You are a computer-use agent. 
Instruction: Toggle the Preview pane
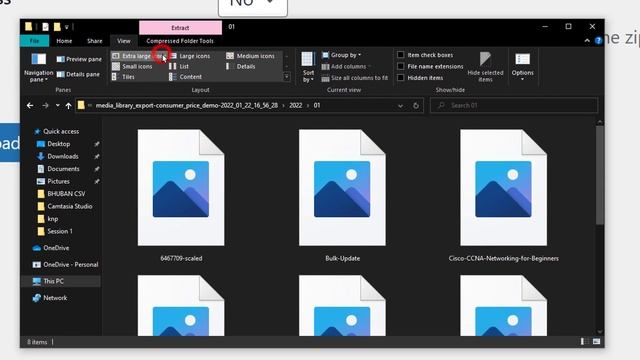point(79,59)
